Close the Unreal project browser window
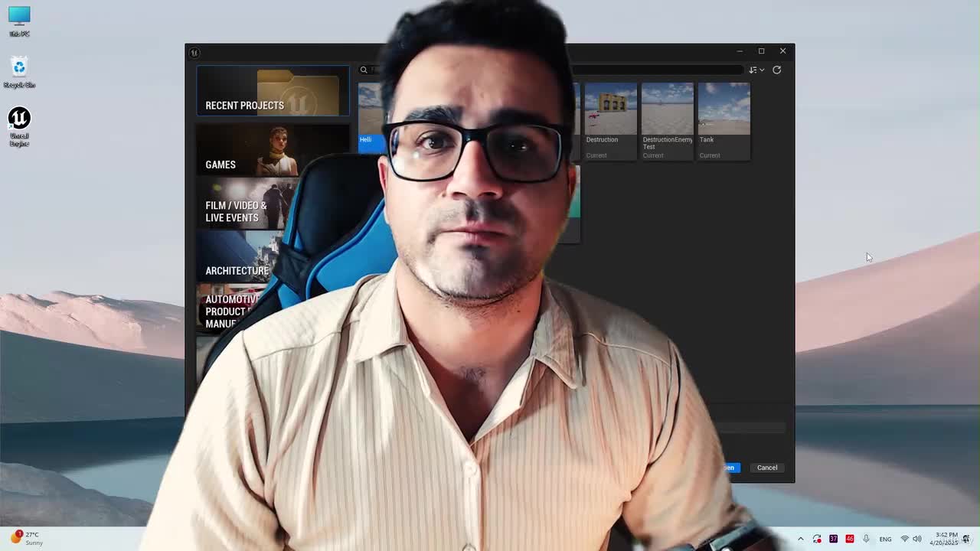 coord(782,51)
